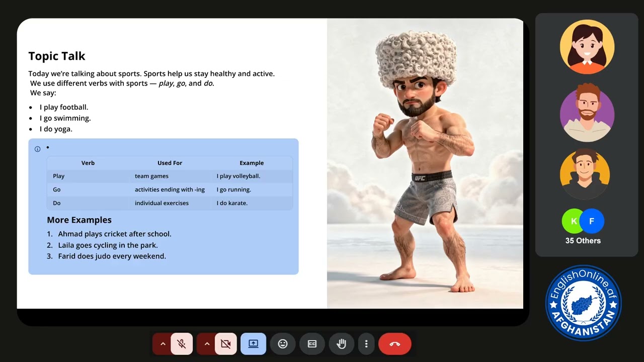Screen dimensions: 644x362
Task: Click the info icon in the blue box
Action: [37, 149]
